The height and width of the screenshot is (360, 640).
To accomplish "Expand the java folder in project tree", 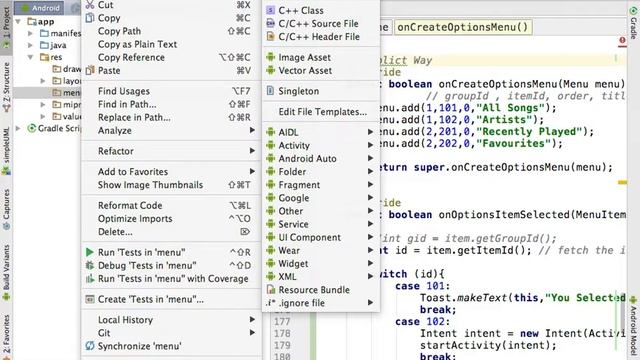I will pos(31,45).
